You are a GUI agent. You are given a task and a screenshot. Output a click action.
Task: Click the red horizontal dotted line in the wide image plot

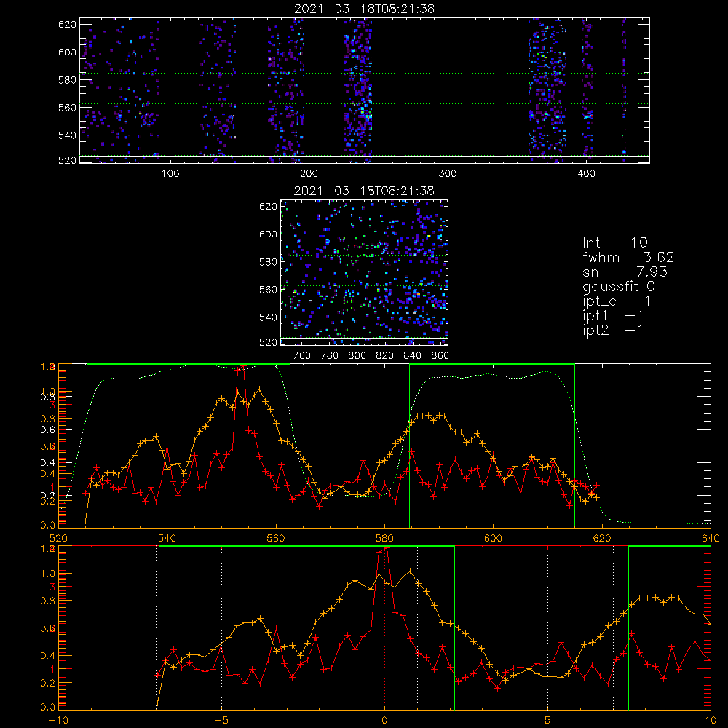365,116
